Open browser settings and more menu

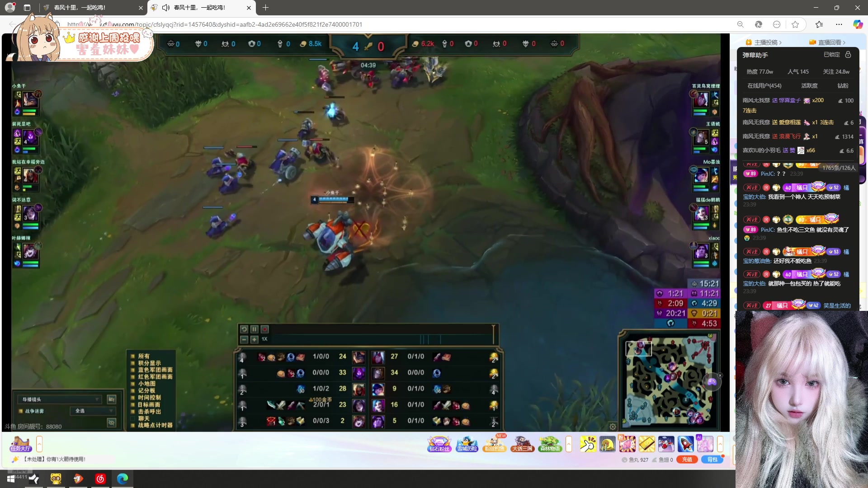pos(839,24)
